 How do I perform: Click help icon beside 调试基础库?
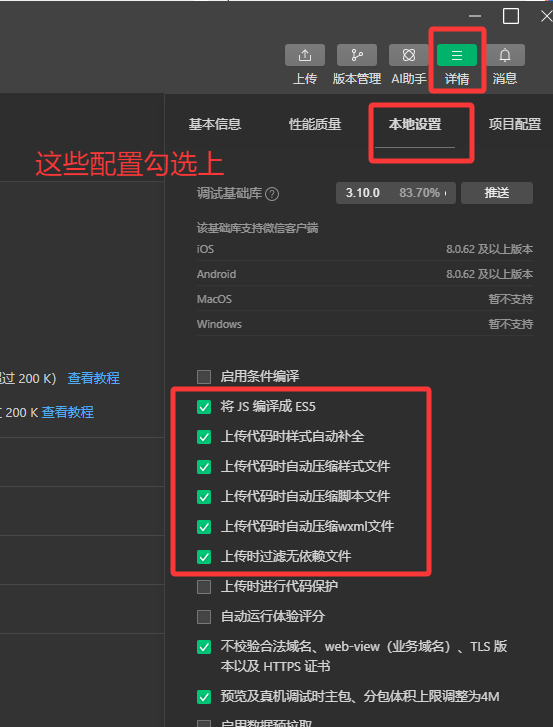click(272, 194)
